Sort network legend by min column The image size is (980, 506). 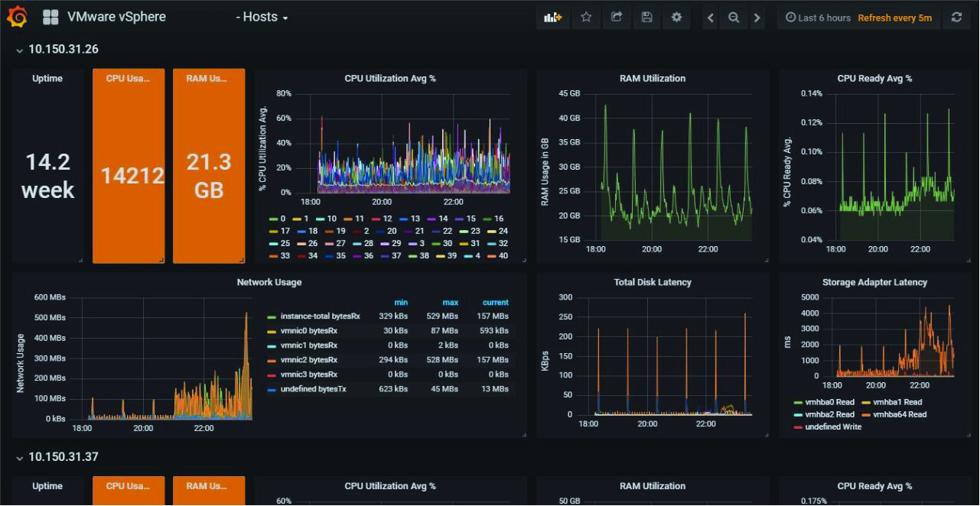click(401, 303)
